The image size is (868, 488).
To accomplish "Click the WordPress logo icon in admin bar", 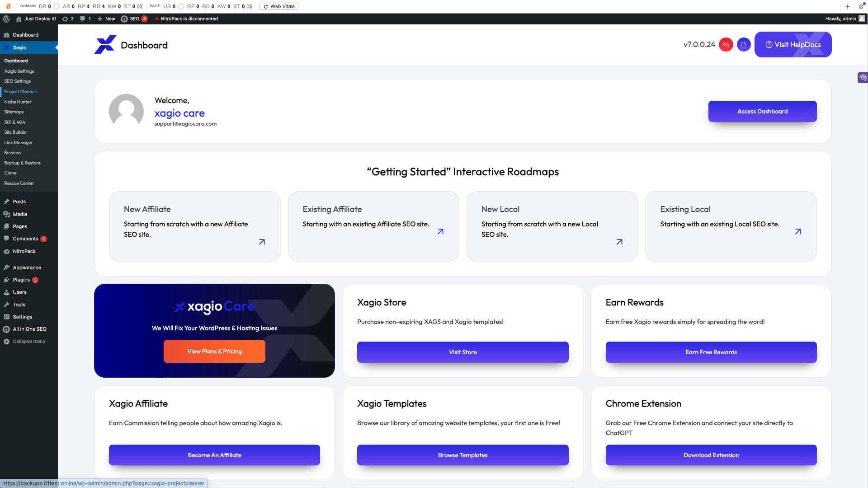I will (6, 19).
